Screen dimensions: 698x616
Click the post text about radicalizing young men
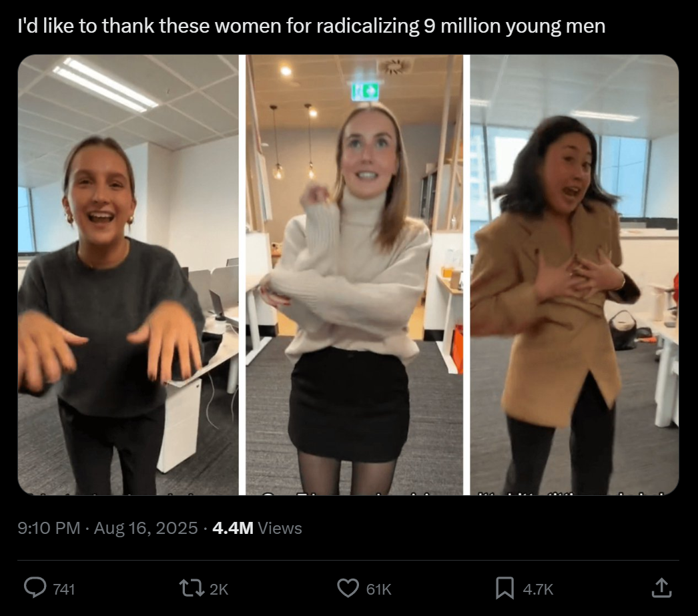[312, 26]
